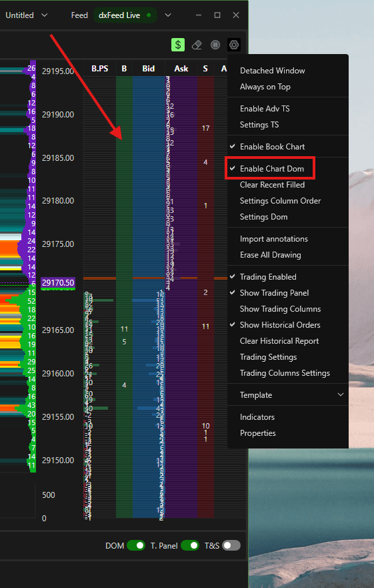Select the eraser tool icon
Viewport: 374px width, 588px height.
[197, 45]
